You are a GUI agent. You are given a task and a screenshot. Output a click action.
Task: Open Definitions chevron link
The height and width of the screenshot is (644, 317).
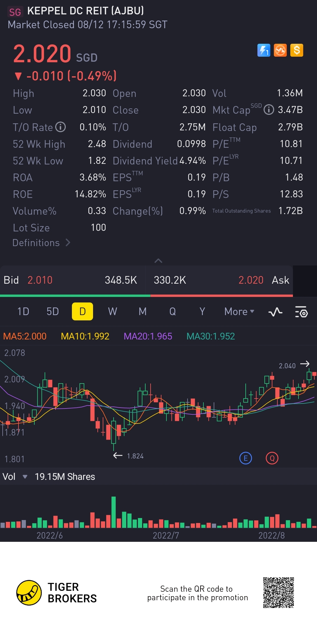41,243
